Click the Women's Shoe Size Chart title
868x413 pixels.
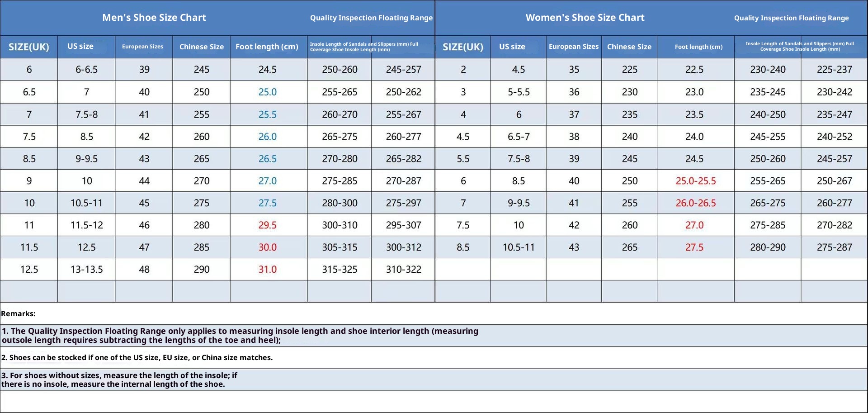(585, 18)
